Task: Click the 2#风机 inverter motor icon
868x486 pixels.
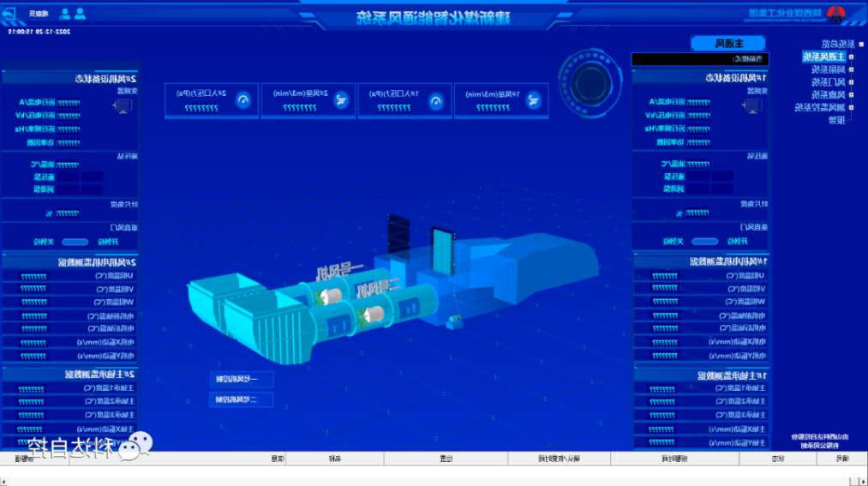Action: click(121, 106)
